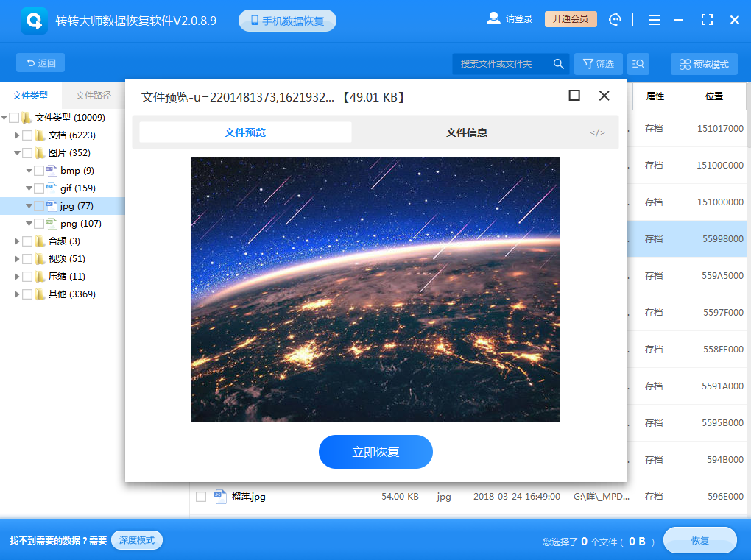The image size is (751, 560).
Task: Click the 文档 folder icon
Action: (x=40, y=135)
